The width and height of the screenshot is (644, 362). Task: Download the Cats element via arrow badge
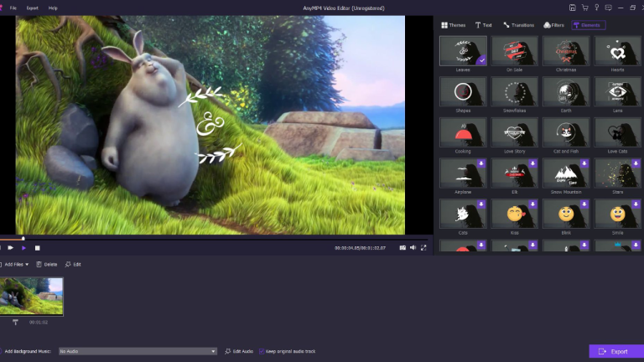[x=481, y=204]
